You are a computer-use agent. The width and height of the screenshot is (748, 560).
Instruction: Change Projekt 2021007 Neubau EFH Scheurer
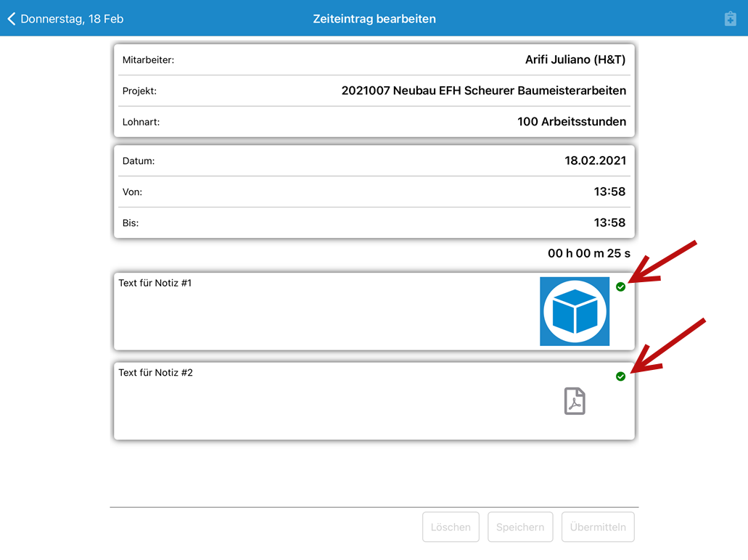(374, 91)
